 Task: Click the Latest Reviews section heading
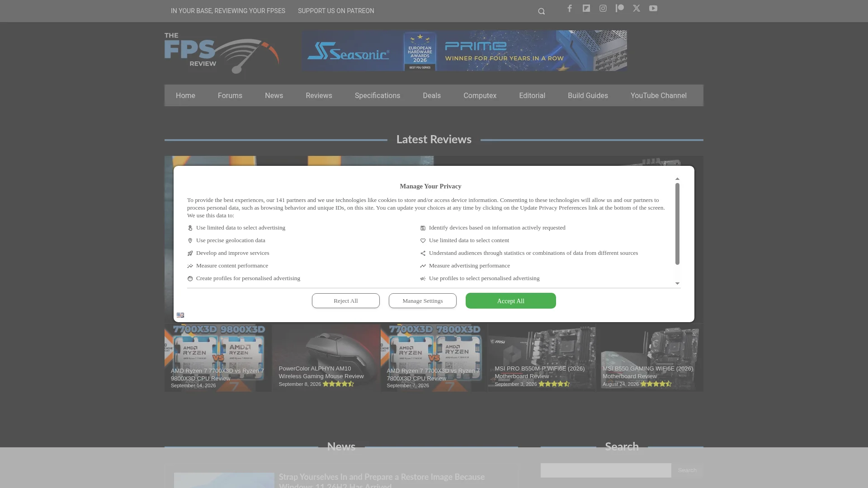pos(434,139)
